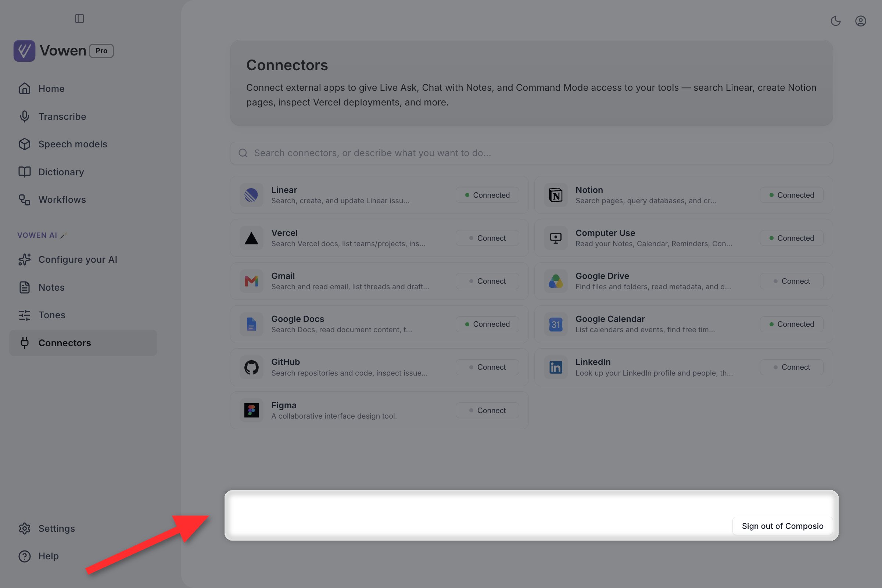Click Connected status for Linear
This screenshot has height=588, width=882.
click(487, 195)
